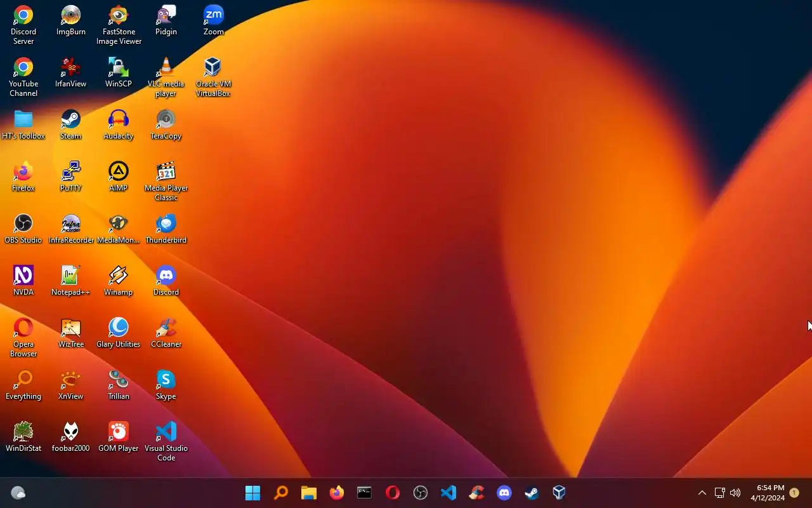Launch AIMP from the desktop

[x=119, y=177]
